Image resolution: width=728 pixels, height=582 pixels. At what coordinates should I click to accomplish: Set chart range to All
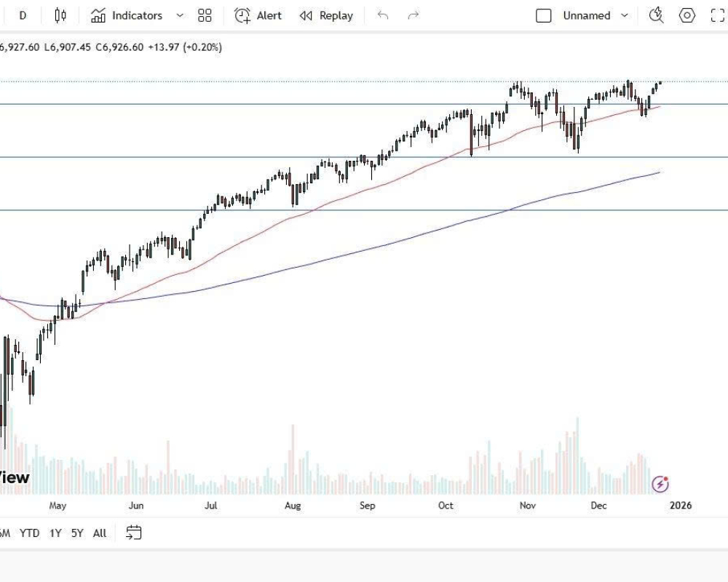[x=100, y=533]
